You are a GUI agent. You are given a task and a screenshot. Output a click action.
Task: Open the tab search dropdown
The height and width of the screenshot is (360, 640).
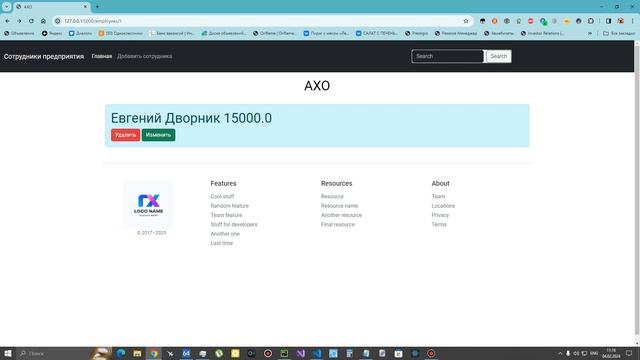pos(7,7)
